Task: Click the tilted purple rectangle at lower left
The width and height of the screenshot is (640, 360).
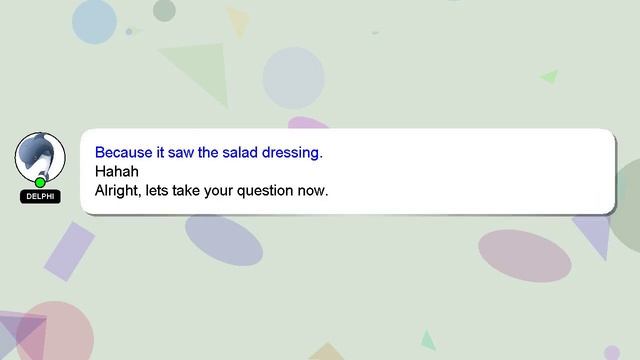Action: [69, 251]
